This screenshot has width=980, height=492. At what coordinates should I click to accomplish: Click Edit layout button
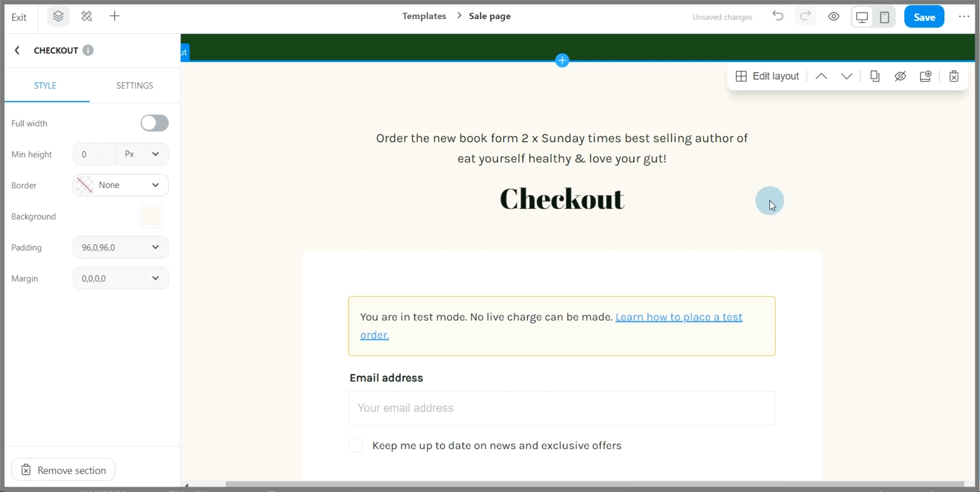pyautogui.click(x=767, y=76)
